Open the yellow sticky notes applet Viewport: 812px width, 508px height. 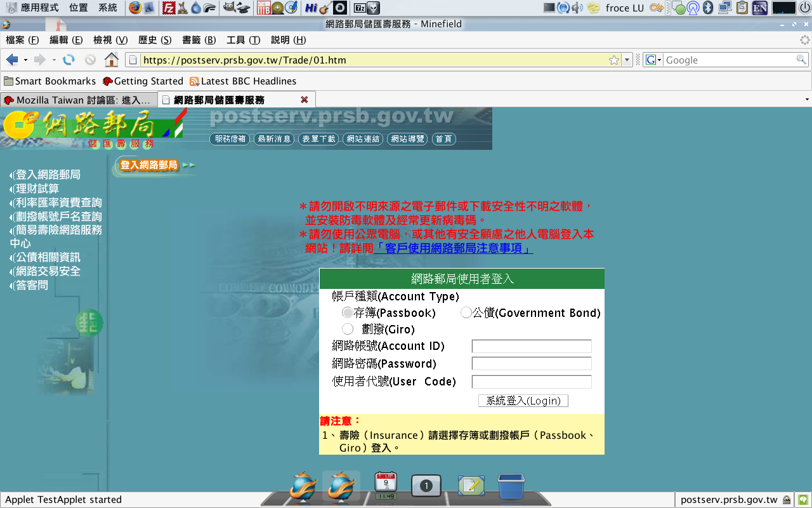594,8
